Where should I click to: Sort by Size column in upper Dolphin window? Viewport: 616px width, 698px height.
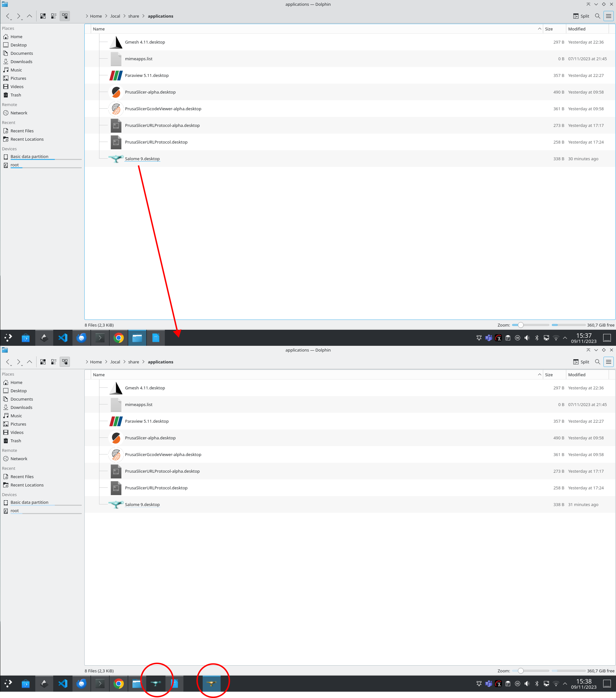coord(554,29)
